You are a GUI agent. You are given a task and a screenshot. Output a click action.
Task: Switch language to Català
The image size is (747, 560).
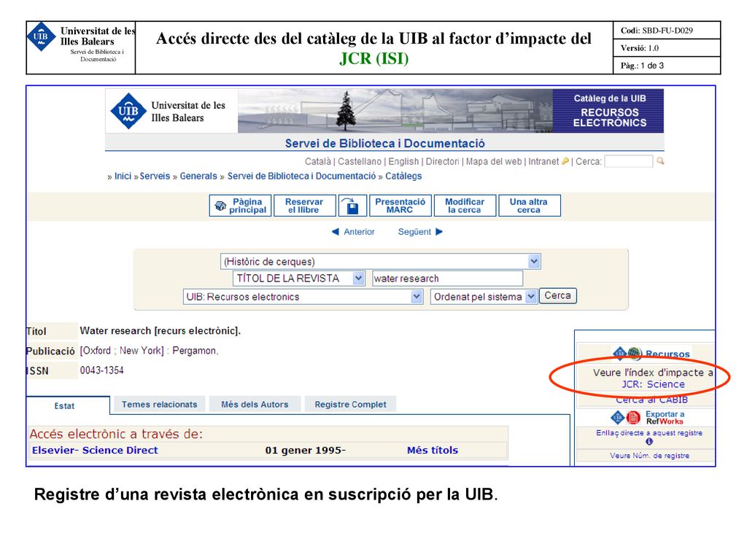pyautogui.click(x=318, y=161)
